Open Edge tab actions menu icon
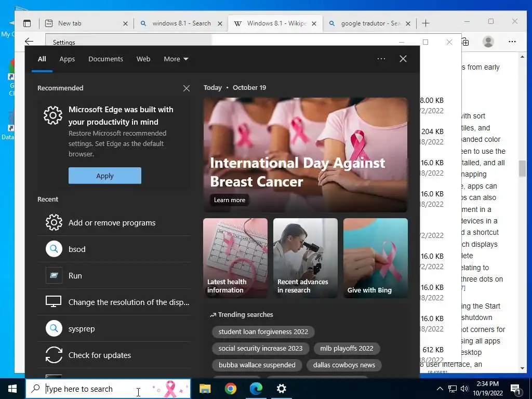 (x=27, y=23)
